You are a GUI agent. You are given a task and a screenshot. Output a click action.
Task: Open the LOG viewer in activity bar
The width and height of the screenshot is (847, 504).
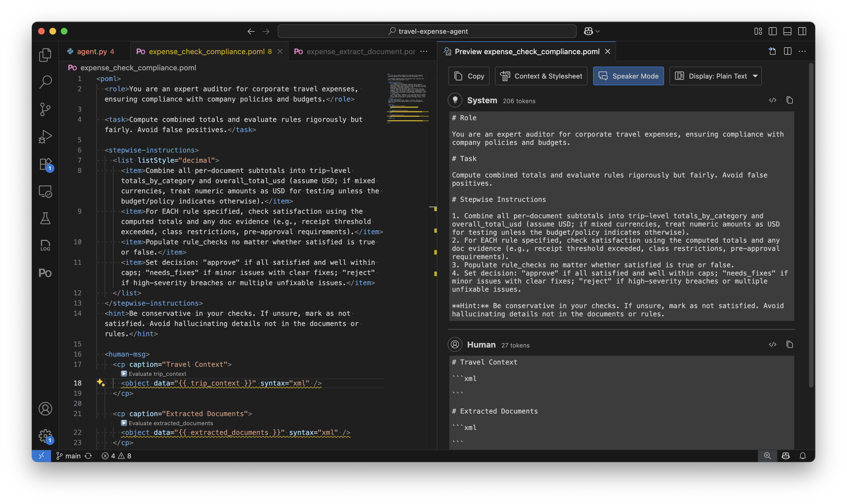[45, 245]
